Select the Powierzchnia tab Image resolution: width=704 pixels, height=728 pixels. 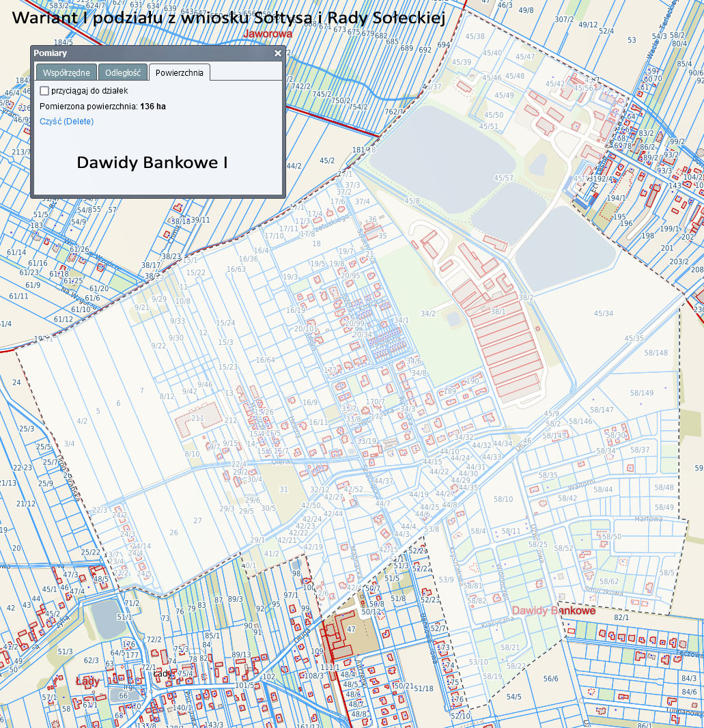pyautogui.click(x=179, y=72)
